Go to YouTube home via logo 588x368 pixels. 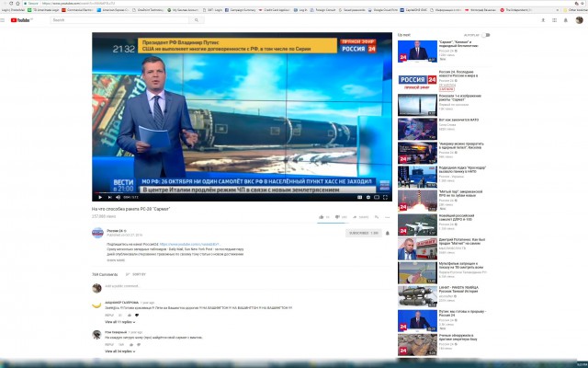coord(21,20)
